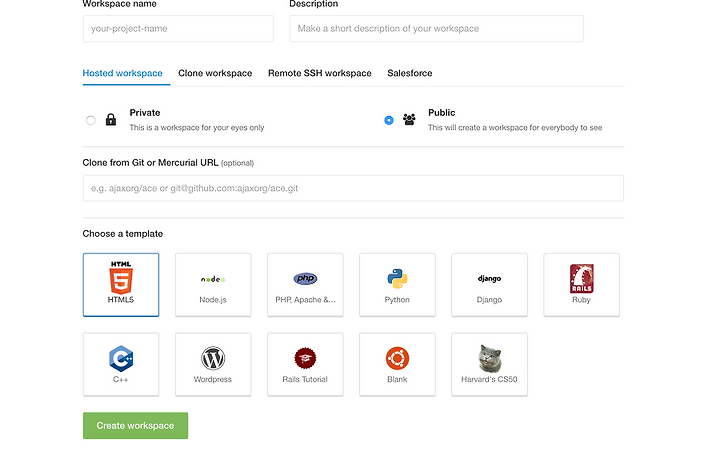Open the Salesforce tab
Viewport: 720px width, 451px height.
(x=410, y=73)
